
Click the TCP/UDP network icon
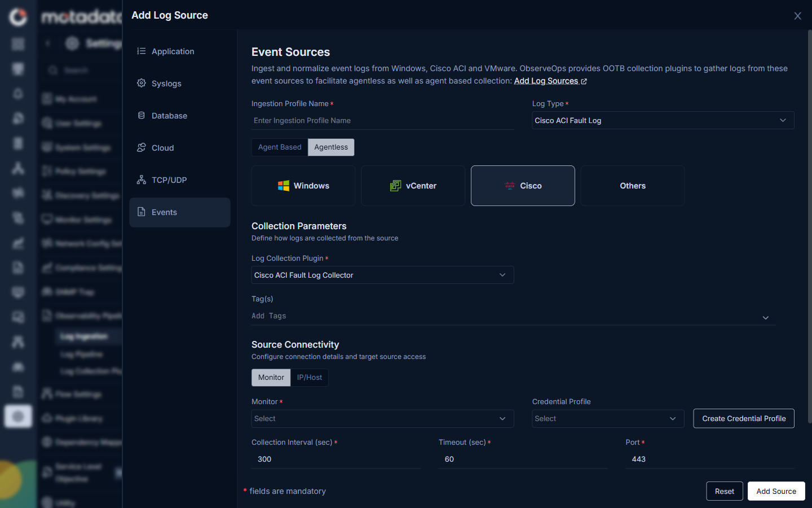pos(142,180)
